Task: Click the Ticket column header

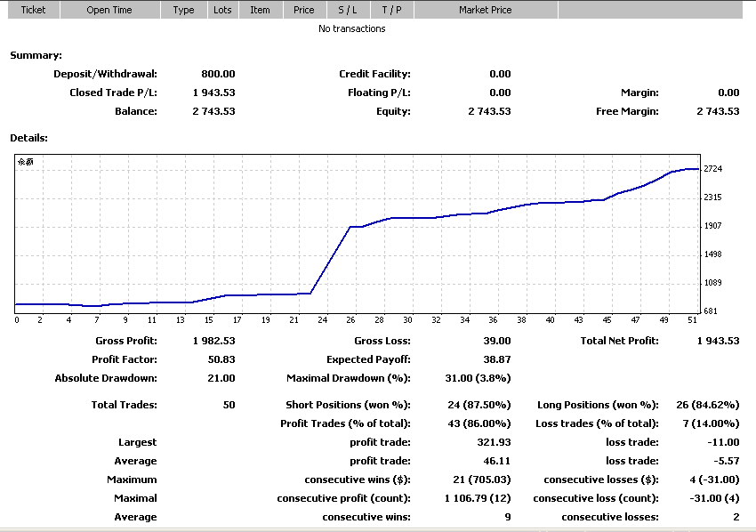Action: (x=33, y=10)
